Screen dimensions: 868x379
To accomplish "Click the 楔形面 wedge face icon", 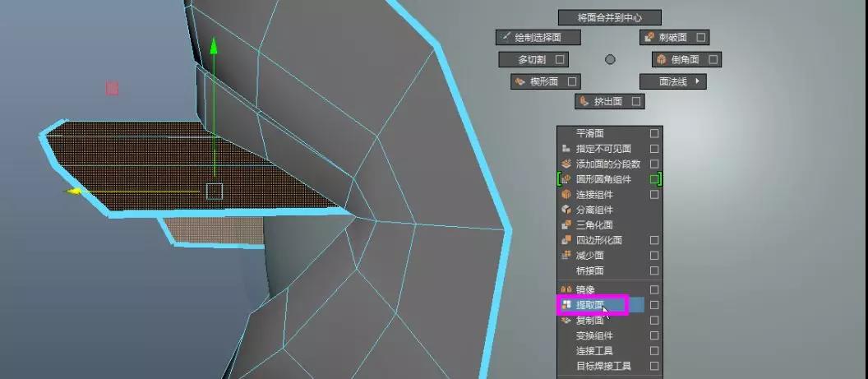I will (519, 81).
